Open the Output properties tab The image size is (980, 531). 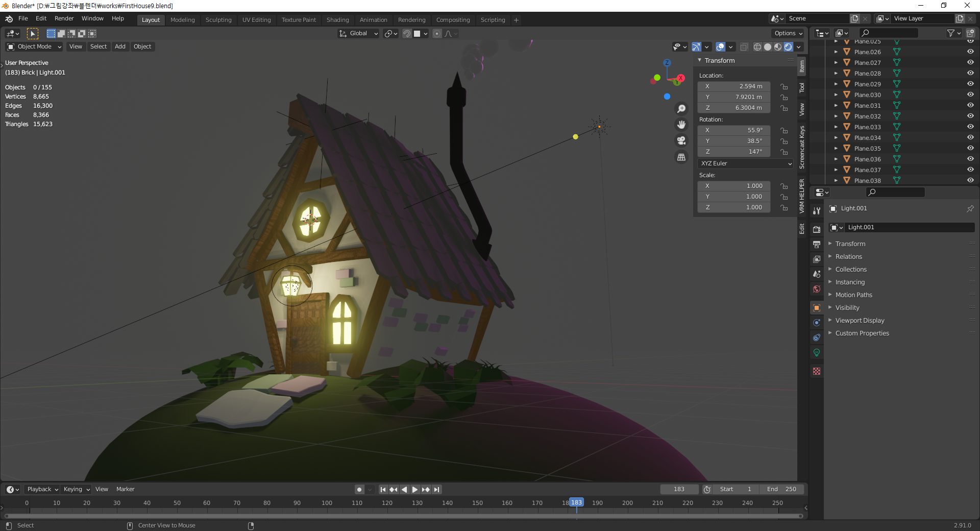pos(817,244)
